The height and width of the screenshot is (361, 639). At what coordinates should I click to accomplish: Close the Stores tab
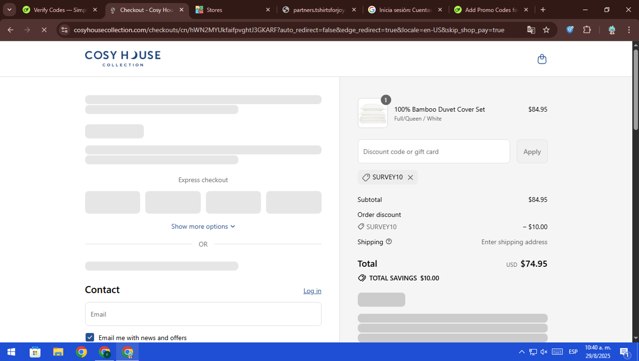coord(268,10)
